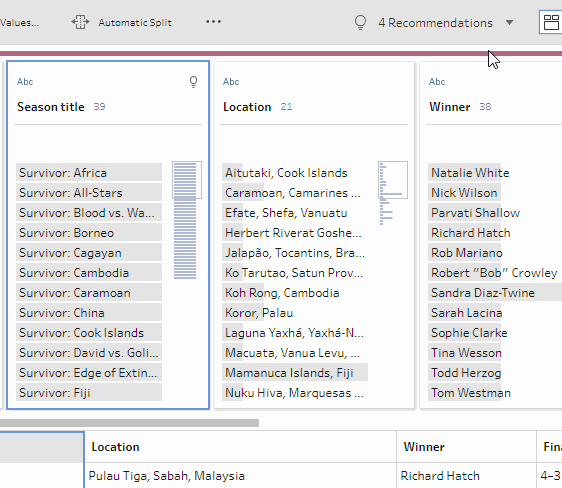Select the value Survivor: David vs. Goli...
The width and height of the screenshot is (562, 488).
tap(89, 353)
